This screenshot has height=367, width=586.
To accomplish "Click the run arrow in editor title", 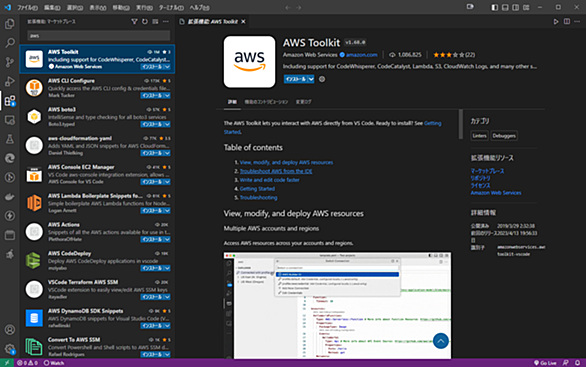I will coord(556,22).
